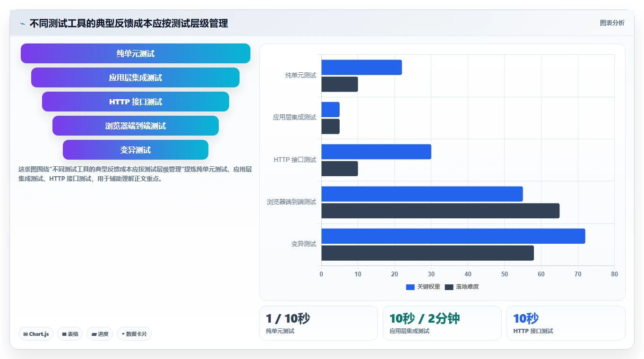
Task: Click the x-axis tick label 0
Action: tap(321, 274)
